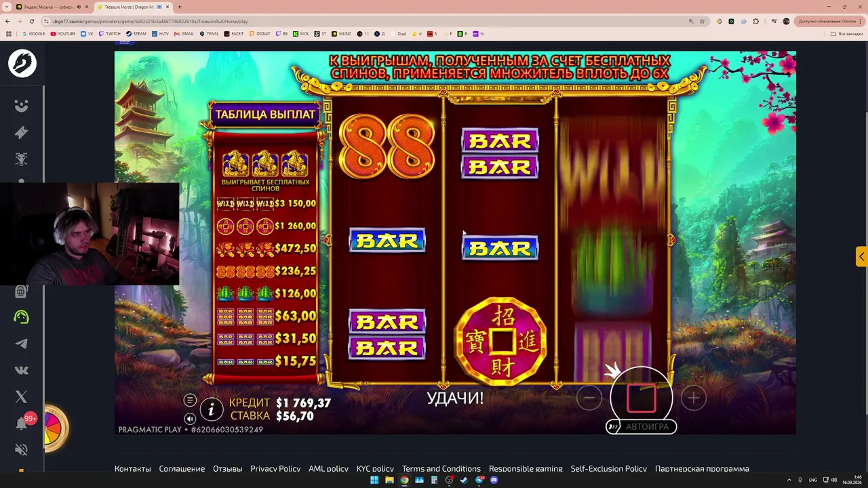Screen dimensions: 868x488
Task: Open the GOOGLE bookmark
Action: coord(34,33)
